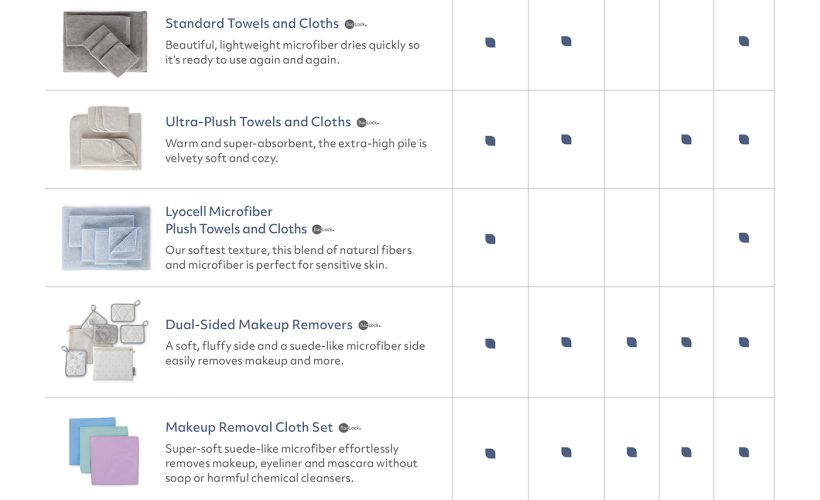This screenshot has width=820, height=500.
Task: Click BacLock badge beside Standard Towels and Cloths
Action: pos(356,24)
